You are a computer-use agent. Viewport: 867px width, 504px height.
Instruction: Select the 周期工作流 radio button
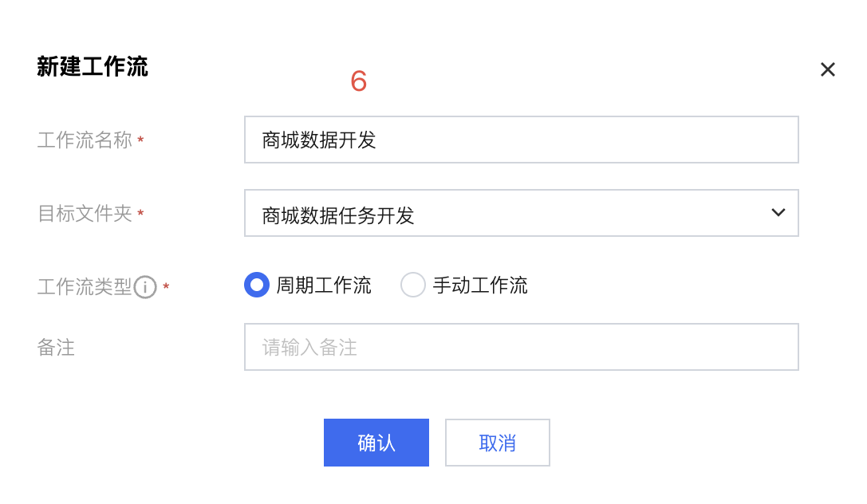pos(257,285)
